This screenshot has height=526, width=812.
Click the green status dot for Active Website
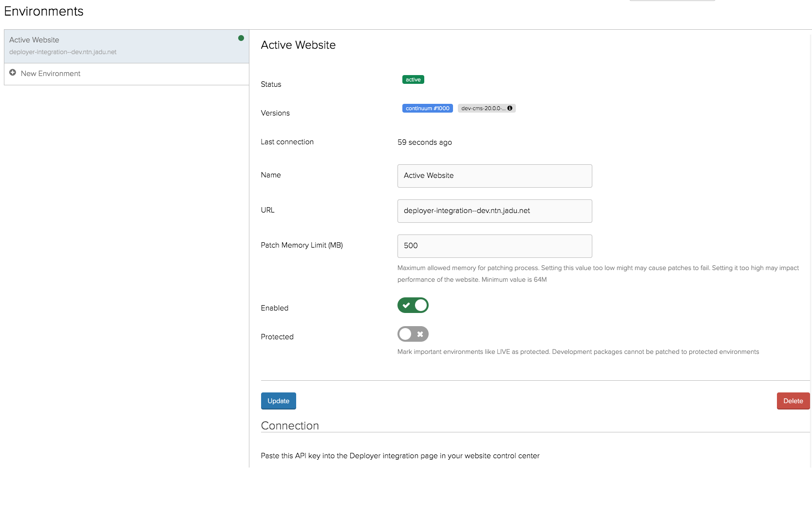(241, 38)
